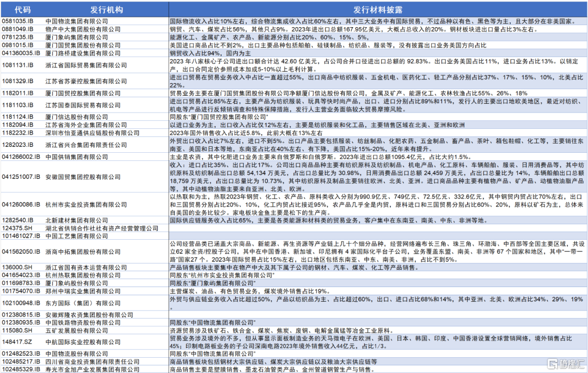This screenshot has height=373, width=588.
Task: Select issuer 安徽辉隆农资集团股份有限公司
Action: [89, 315]
